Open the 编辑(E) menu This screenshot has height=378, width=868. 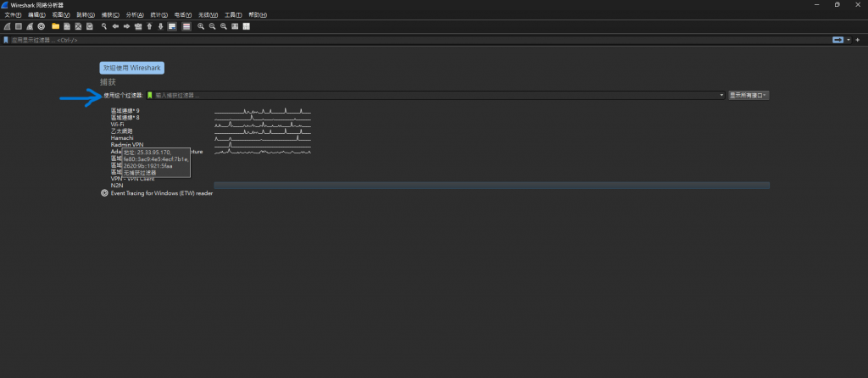coord(37,14)
